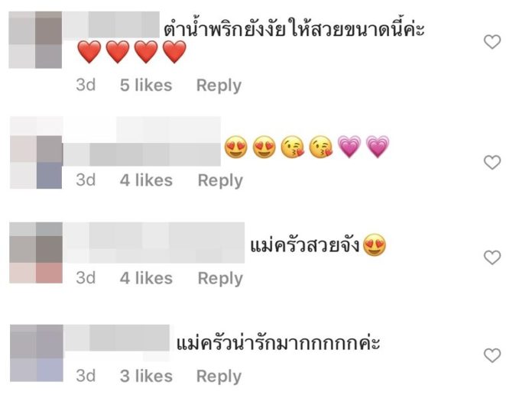
Task: Reply to the 3 likes comment
Action: pos(219,377)
